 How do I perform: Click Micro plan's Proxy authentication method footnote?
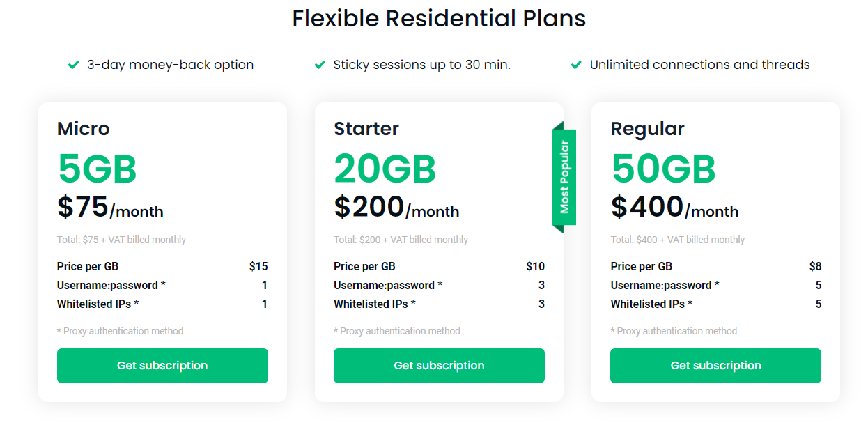click(x=120, y=331)
